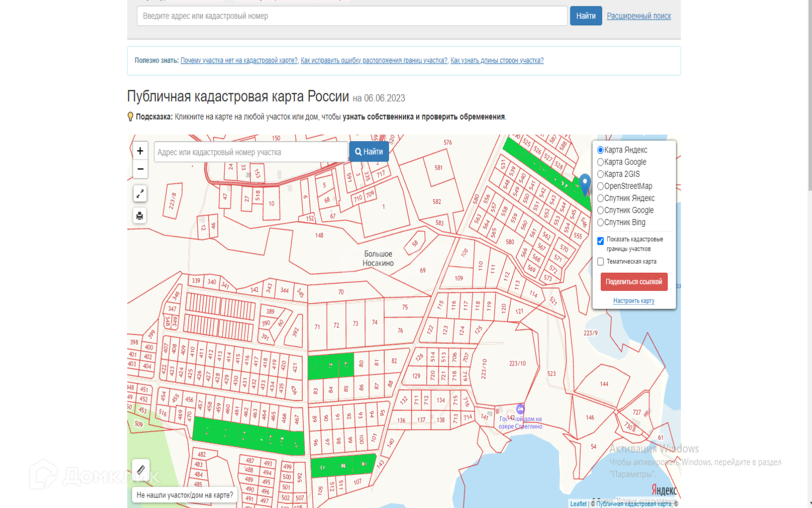Click the top Найти search button

[x=586, y=16]
